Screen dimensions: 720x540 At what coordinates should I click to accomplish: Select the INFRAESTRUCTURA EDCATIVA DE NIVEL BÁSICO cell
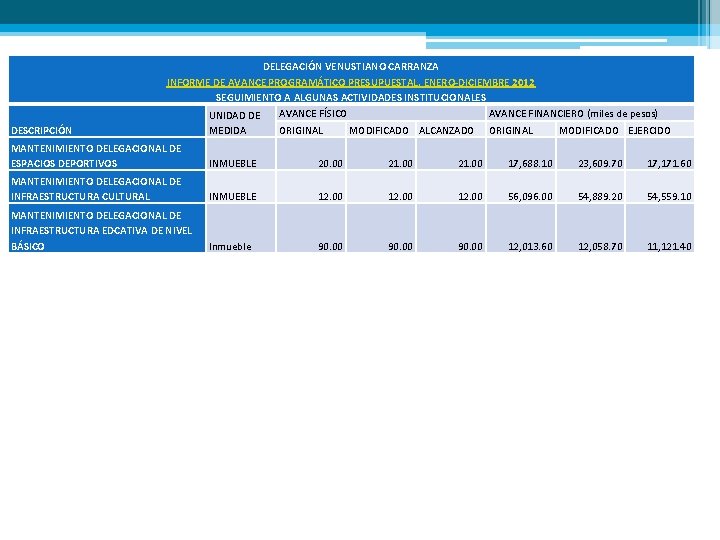point(107,228)
